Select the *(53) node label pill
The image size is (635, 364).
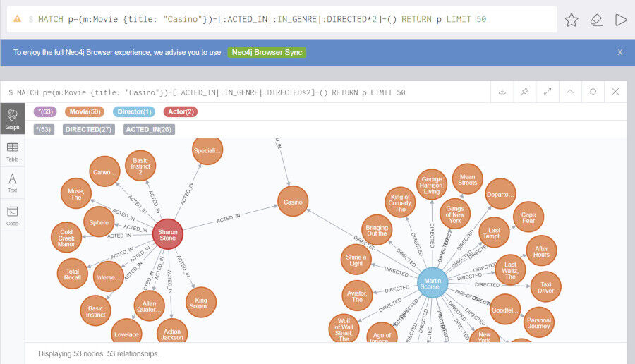coord(45,111)
